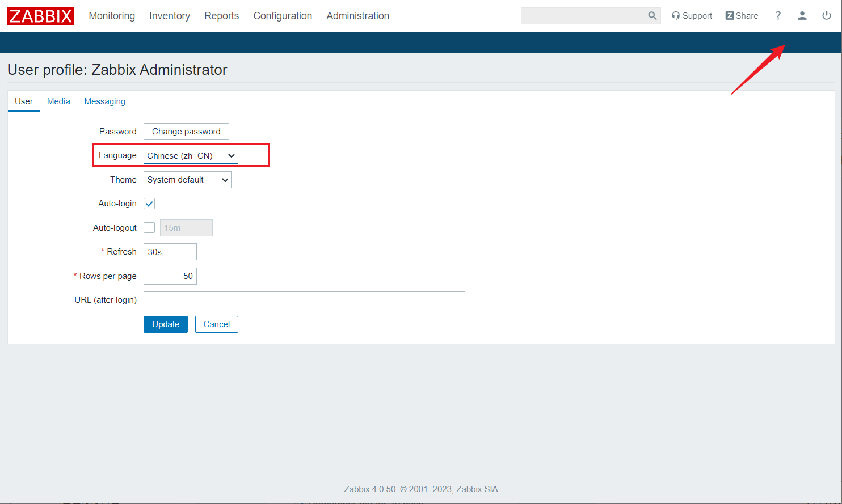Screen dimensions: 842x504
Task: Switch to the Media tab
Action: [58, 101]
